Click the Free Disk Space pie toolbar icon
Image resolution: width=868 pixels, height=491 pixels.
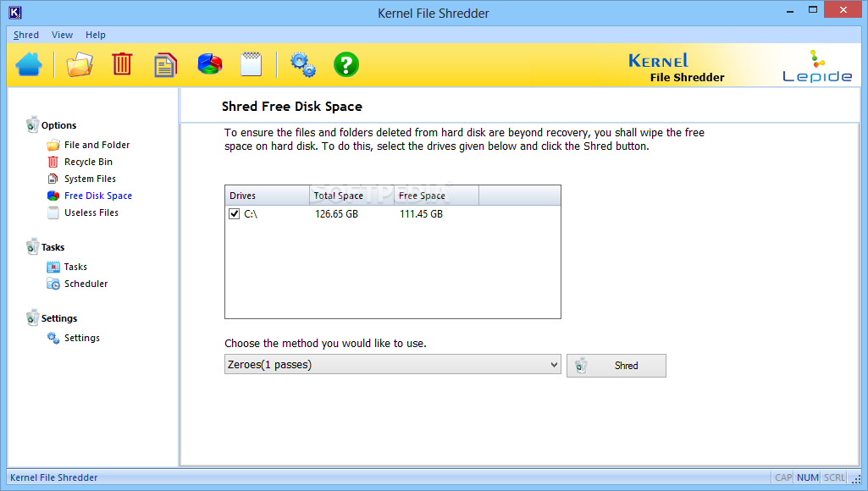[210, 64]
